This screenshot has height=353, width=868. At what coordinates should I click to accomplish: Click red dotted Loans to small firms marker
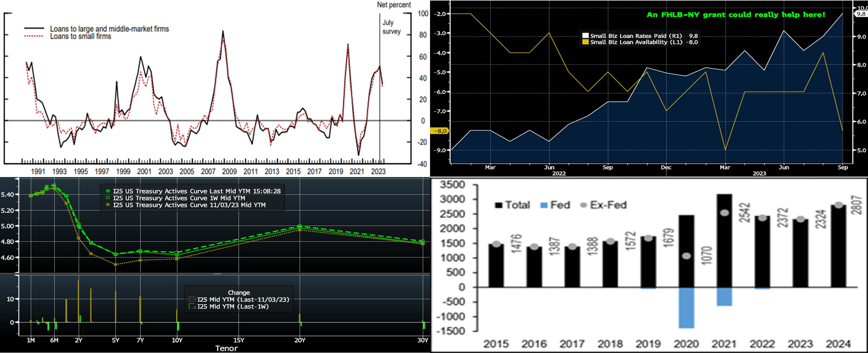point(34,36)
